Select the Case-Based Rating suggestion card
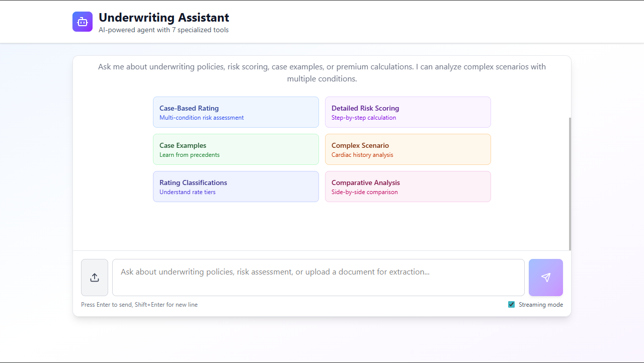Screen dimensions: 644x363 235,112
